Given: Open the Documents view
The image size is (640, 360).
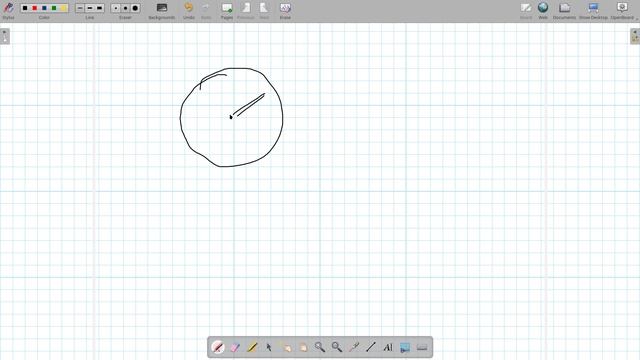Looking at the screenshot, I should (564, 10).
